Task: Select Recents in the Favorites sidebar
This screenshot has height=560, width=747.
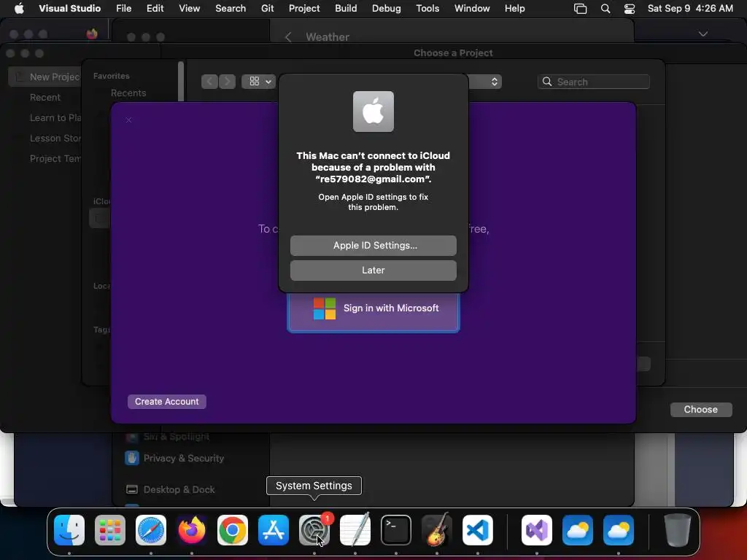Action: (x=128, y=93)
